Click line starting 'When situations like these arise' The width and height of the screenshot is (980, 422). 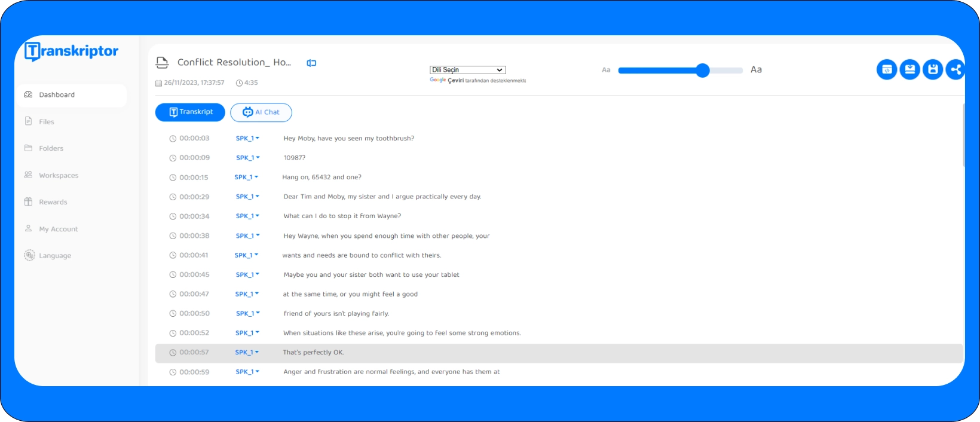tap(402, 333)
